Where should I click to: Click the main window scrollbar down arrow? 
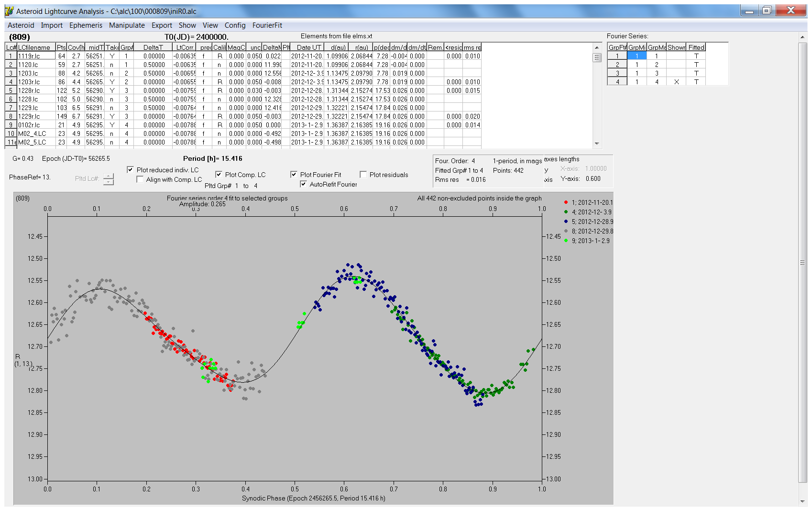tap(802, 501)
